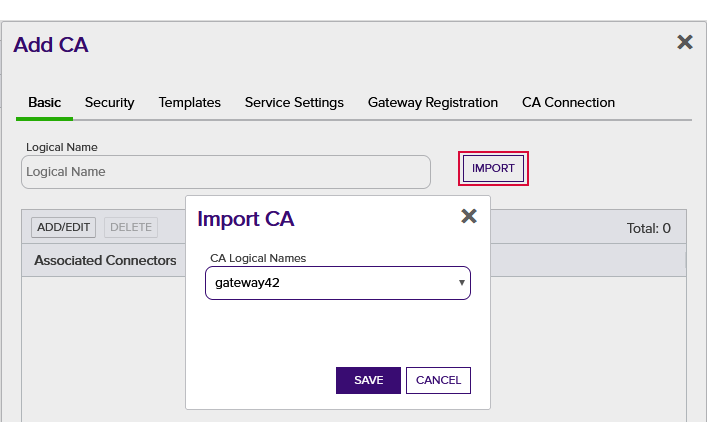Open the Templates tab
707x422 pixels.
(189, 103)
